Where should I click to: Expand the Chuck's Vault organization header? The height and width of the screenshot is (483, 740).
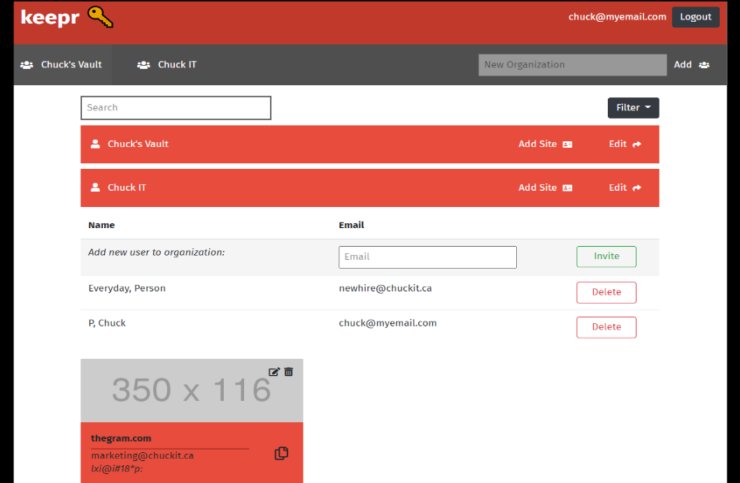(138, 144)
